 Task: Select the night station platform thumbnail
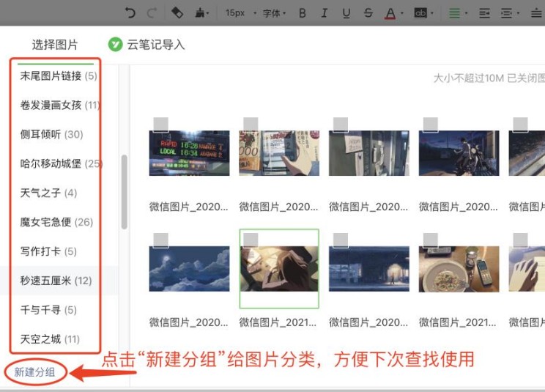(x=369, y=269)
